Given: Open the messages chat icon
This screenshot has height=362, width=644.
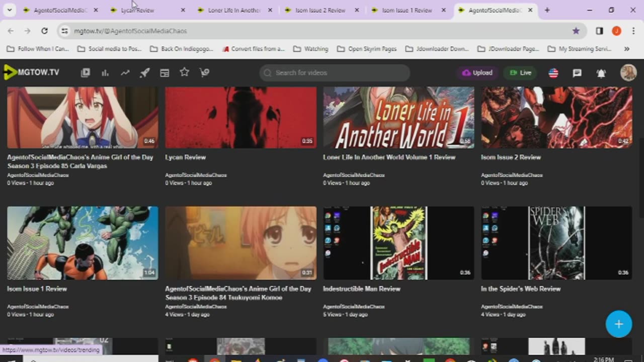Looking at the screenshot, I should pos(577,73).
